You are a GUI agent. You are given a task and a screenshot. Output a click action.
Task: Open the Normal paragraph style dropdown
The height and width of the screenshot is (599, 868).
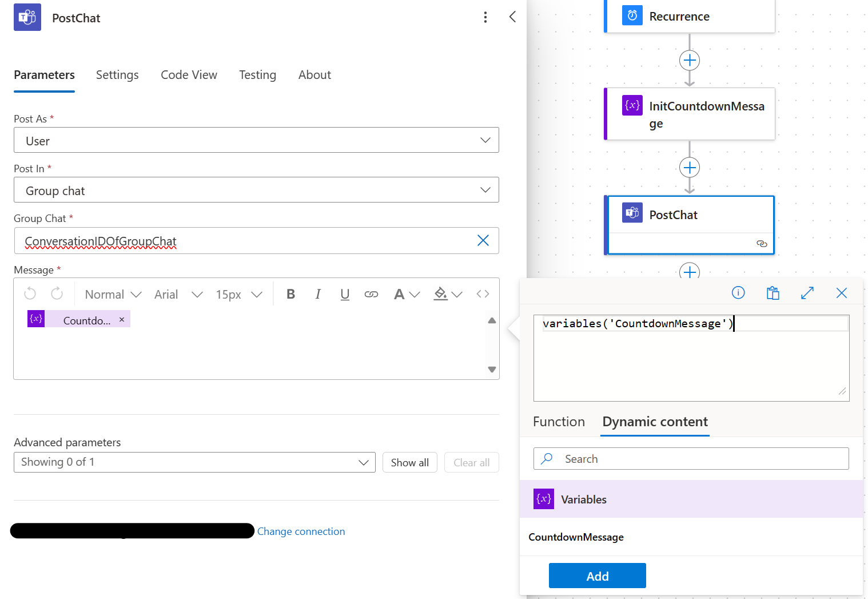pos(113,294)
